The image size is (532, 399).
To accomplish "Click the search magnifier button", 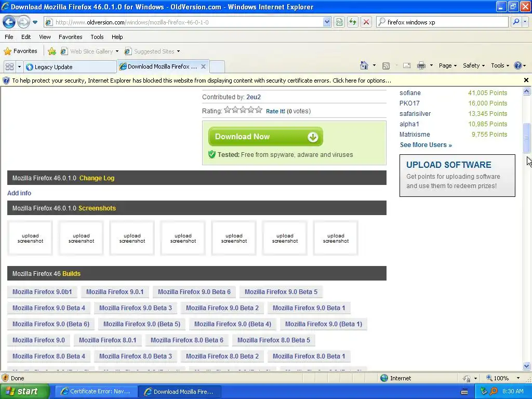I will pos(516,22).
